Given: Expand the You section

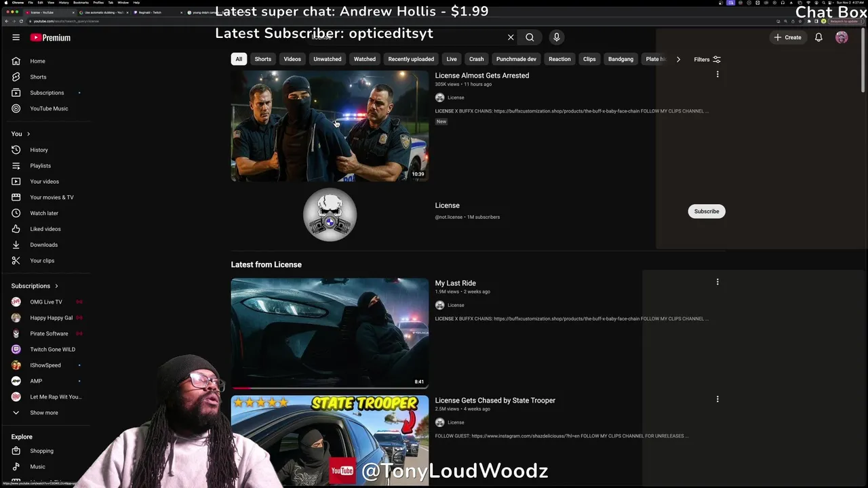Looking at the screenshot, I should tap(20, 134).
